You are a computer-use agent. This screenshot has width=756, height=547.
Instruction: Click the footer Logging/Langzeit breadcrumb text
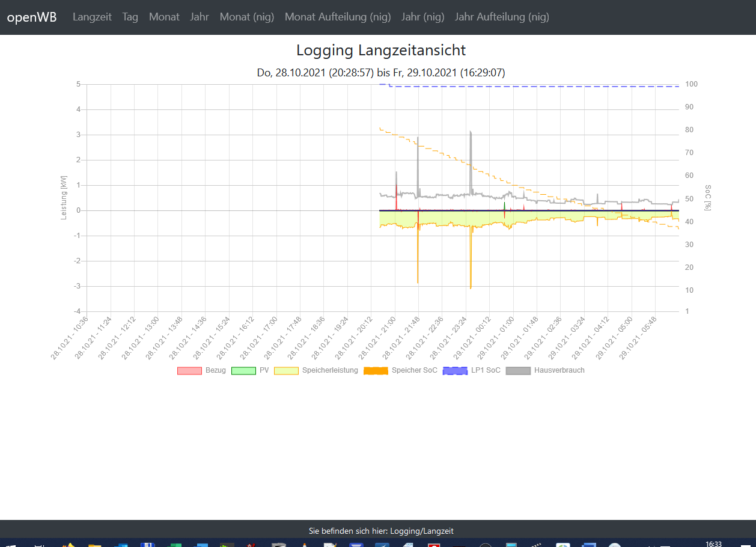click(x=381, y=531)
